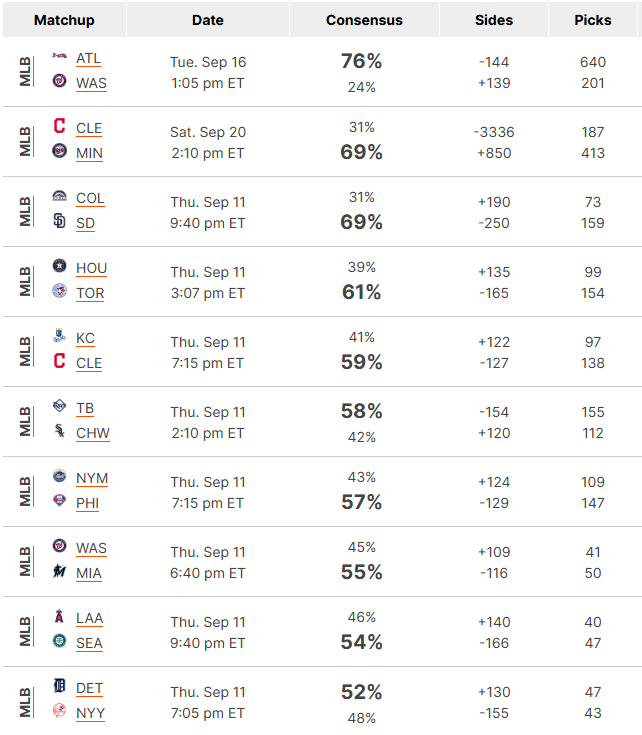Click the Houston Astros logo icon
This screenshot has height=735, width=642.
tap(59, 266)
